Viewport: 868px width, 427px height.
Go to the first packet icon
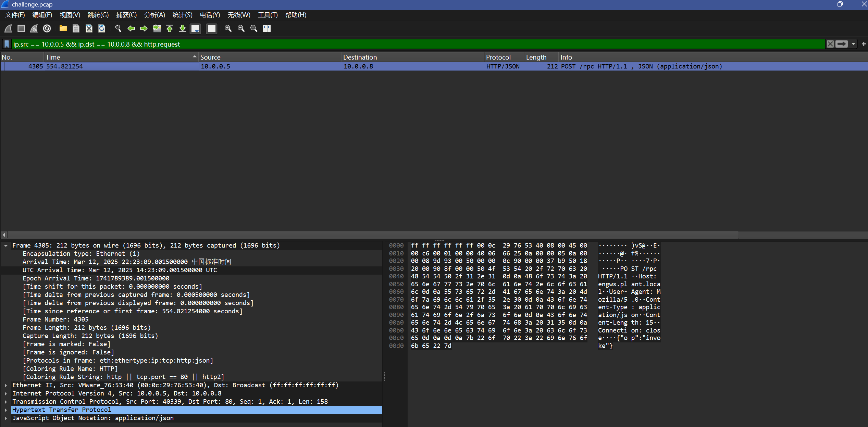tap(170, 28)
